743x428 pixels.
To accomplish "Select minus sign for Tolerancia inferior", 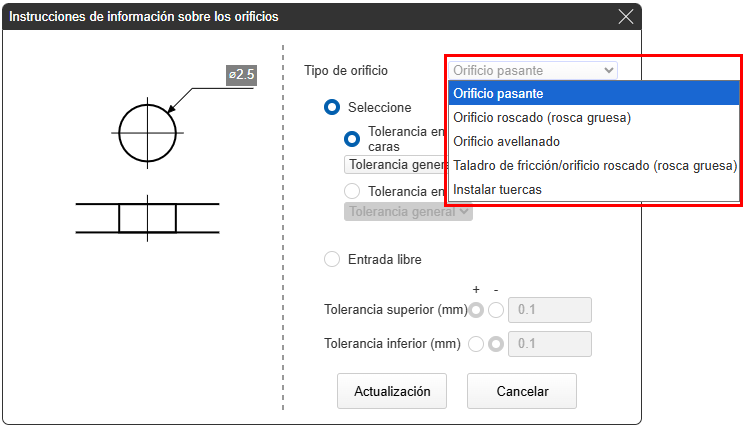I will tap(496, 344).
